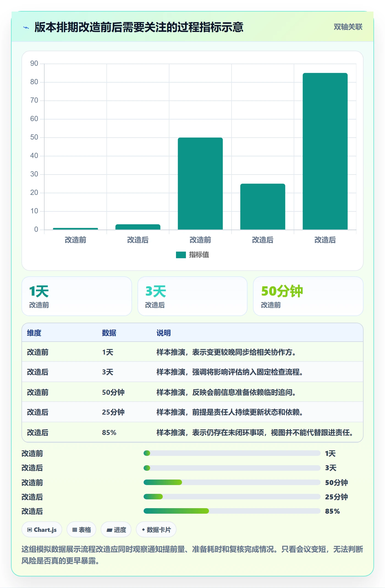Click the 双轴关联 badge in the header
The image size is (385, 588).
[x=348, y=27]
